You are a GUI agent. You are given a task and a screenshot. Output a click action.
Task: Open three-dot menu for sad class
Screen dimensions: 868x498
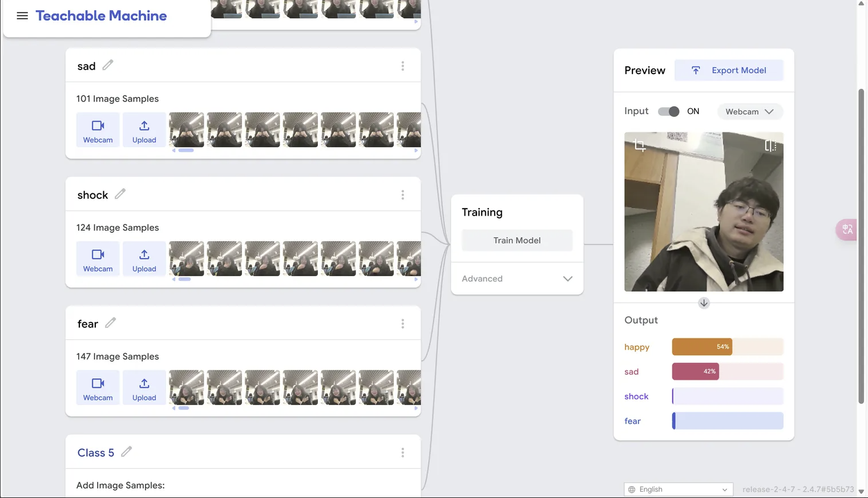(x=402, y=66)
